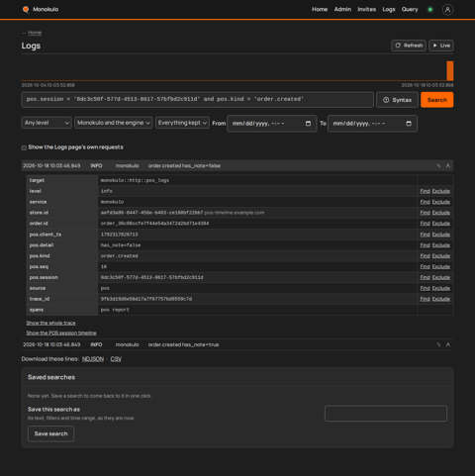Click Show the POS session timeline link
475x476 pixels.
point(61,333)
